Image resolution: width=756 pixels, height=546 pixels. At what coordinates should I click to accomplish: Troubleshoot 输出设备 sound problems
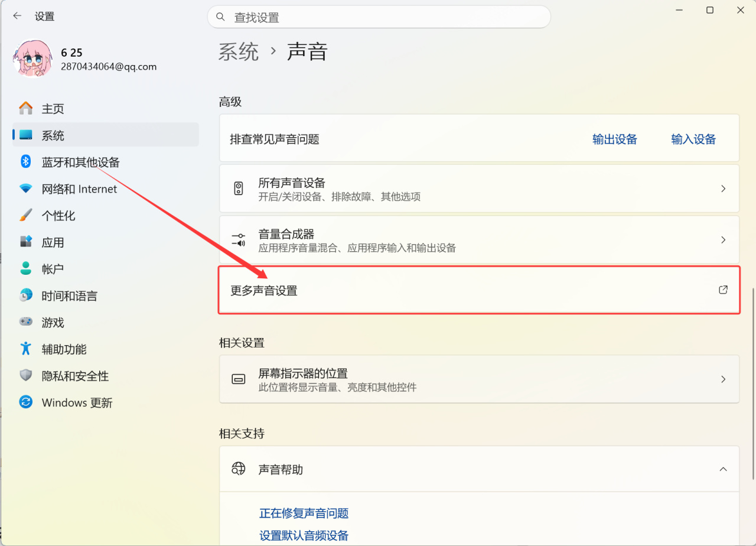point(615,139)
